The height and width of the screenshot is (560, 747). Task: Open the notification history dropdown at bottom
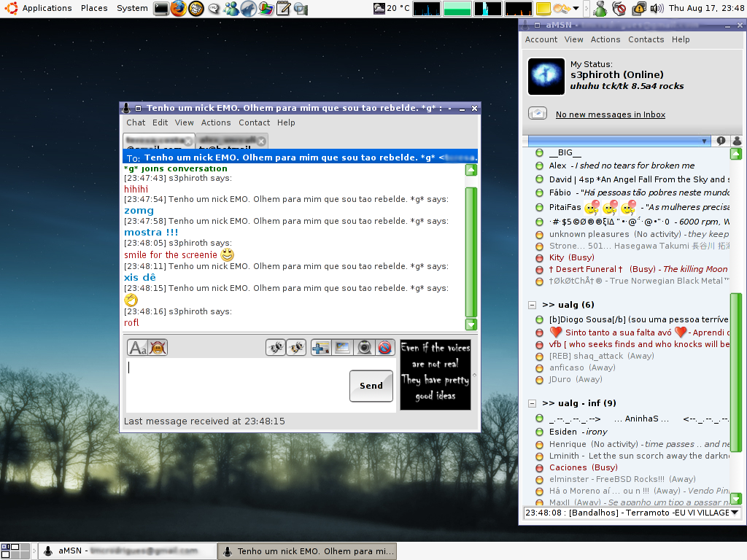[733, 513]
